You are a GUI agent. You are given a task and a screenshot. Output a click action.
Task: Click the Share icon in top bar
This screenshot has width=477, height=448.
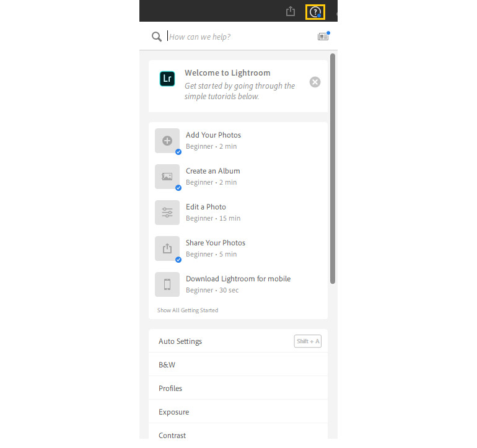(x=291, y=11)
